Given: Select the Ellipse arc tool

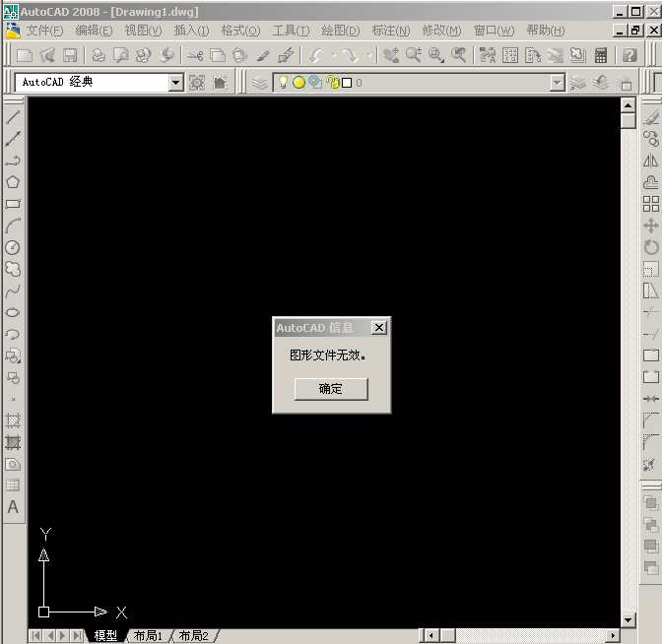Looking at the screenshot, I should (x=13, y=334).
